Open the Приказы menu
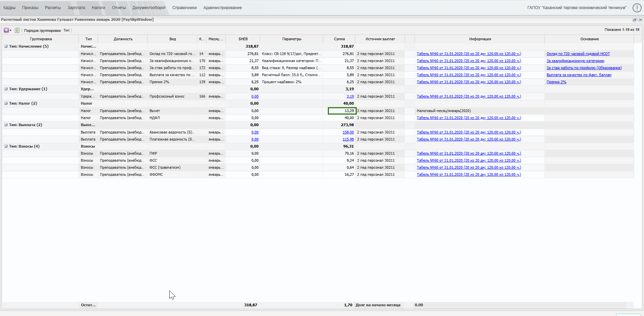This screenshot has width=644, height=316. (30, 8)
